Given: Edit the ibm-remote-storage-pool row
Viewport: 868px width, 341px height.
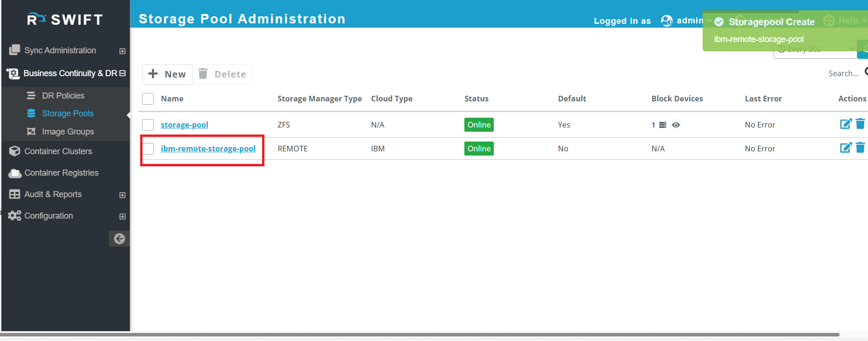Looking at the screenshot, I should tap(846, 148).
